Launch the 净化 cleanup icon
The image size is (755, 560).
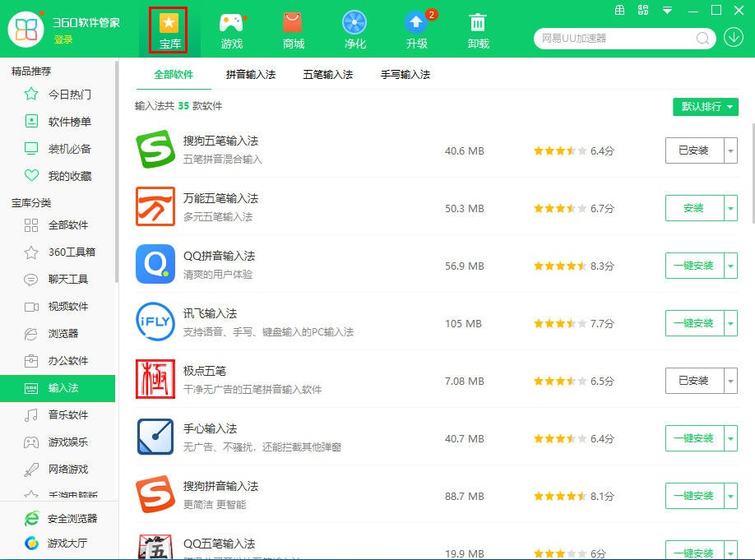pyautogui.click(x=354, y=28)
